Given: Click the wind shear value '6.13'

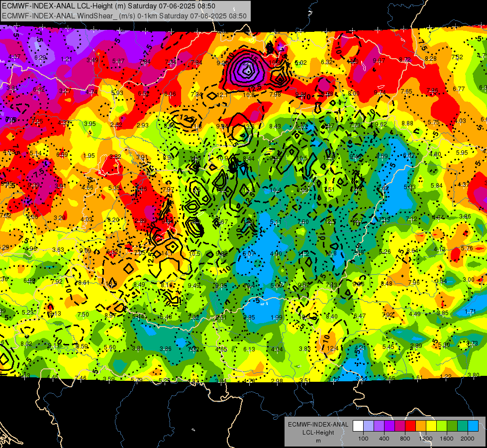Looking at the screenshot, I should tap(249, 349).
